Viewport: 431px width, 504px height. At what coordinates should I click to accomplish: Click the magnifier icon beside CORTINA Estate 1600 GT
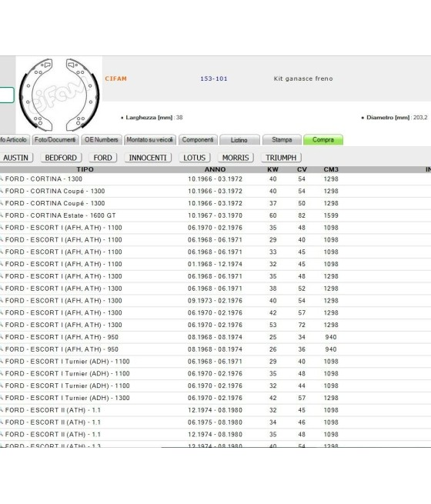pyautogui.click(x=2, y=215)
